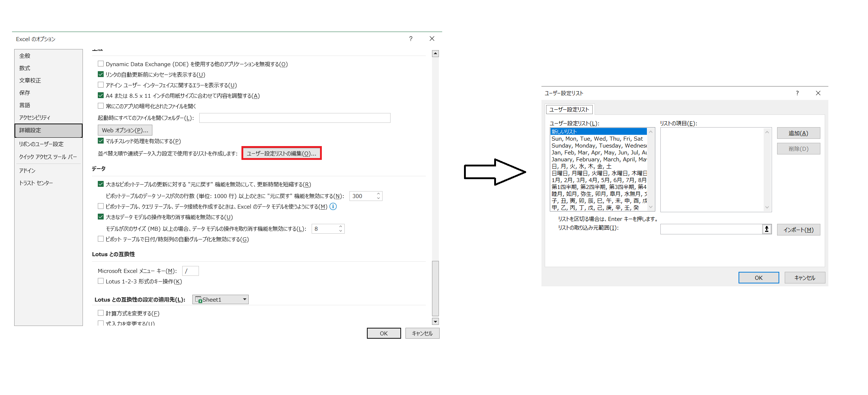The image size is (868, 395).
Task: Click the range selector icon beside リストの取り込み元範囲
Action: pyautogui.click(x=767, y=229)
